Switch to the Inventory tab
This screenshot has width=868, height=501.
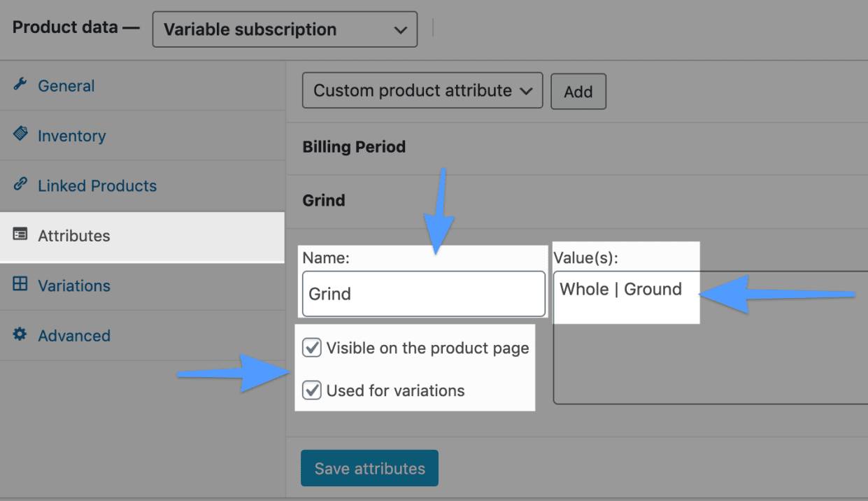point(143,135)
